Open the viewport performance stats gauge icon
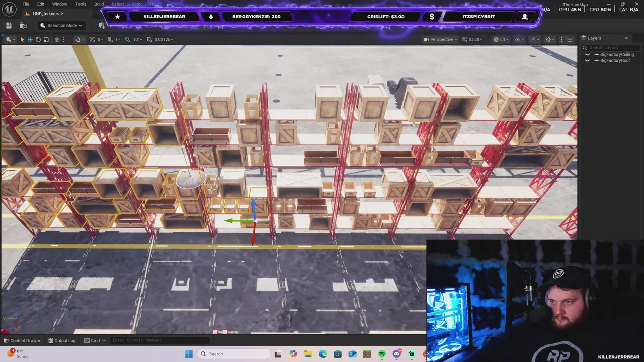The height and width of the screenshot is (362, 644). (534, 39)
